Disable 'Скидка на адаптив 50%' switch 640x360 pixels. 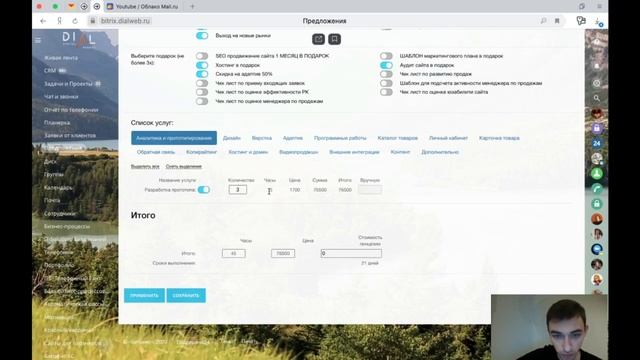pyautogui.click(x=202, y=74)
